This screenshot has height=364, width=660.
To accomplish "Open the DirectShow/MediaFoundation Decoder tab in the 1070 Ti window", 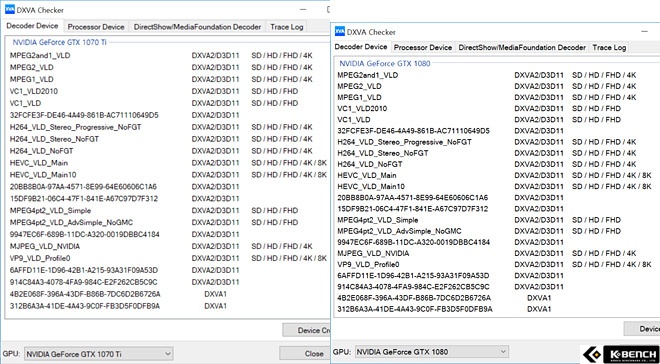I will point(197,27).
